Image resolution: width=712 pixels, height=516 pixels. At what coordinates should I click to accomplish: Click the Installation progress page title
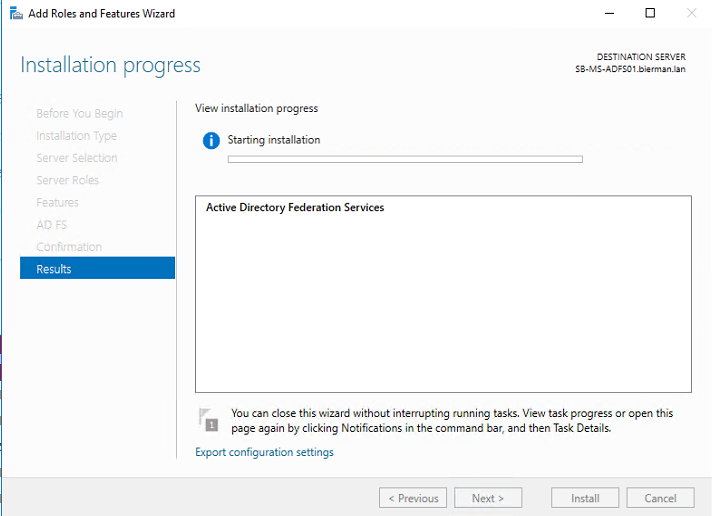click(110, 65)
